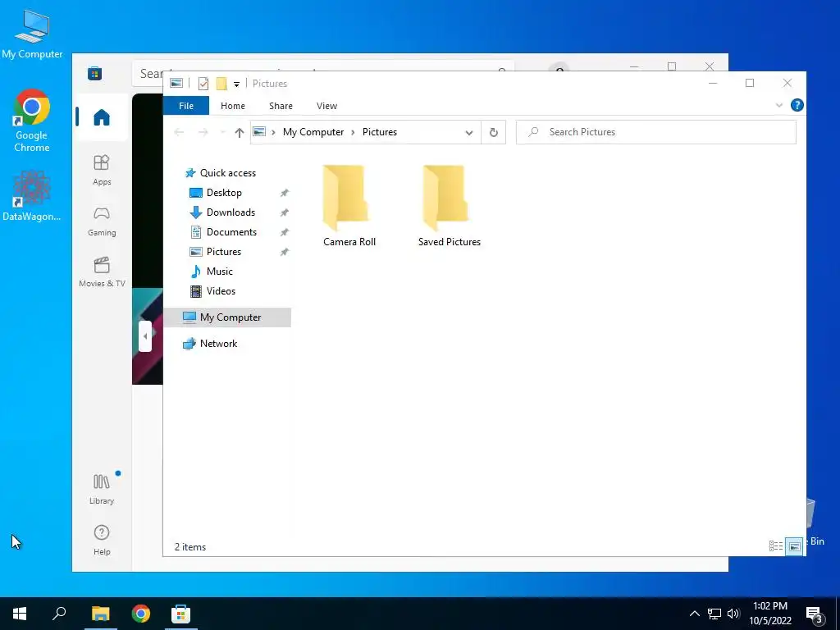The height and width of the screenshot is (630, 840).
Task: Open Library in Microsoft Store
Action: pos(102,489)
